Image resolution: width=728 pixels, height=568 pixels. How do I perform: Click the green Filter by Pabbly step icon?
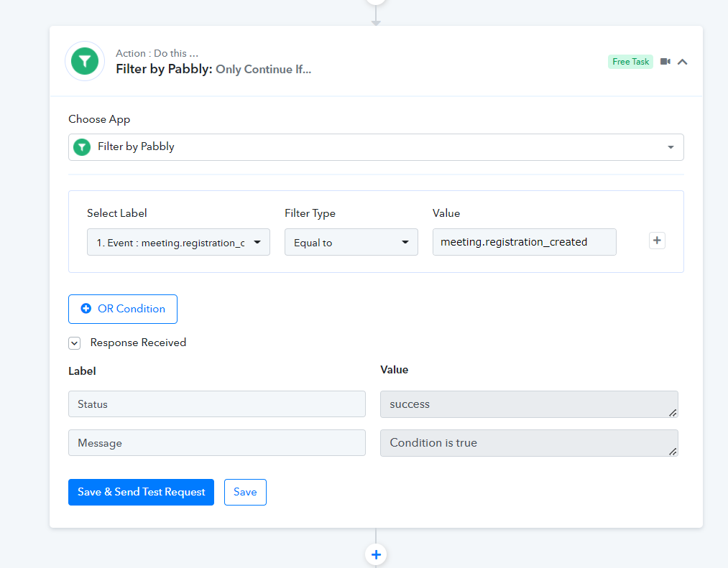click(x=85, y=61)
